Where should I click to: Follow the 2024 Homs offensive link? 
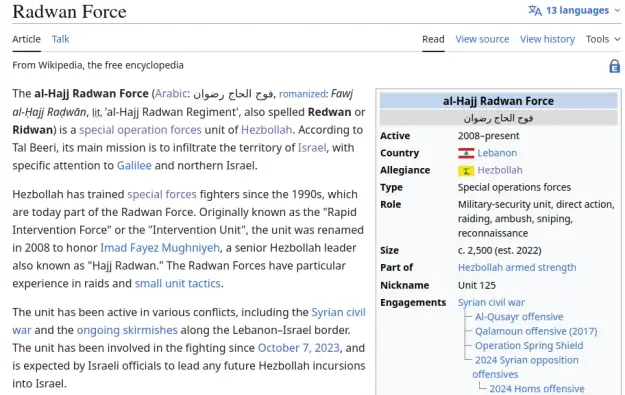click(537, 389)
